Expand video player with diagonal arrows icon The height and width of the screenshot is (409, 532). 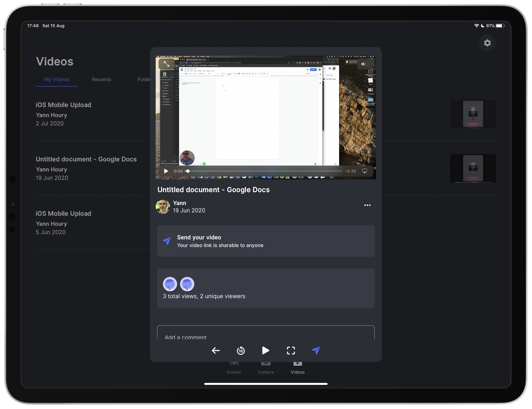(x=167, y=64)
